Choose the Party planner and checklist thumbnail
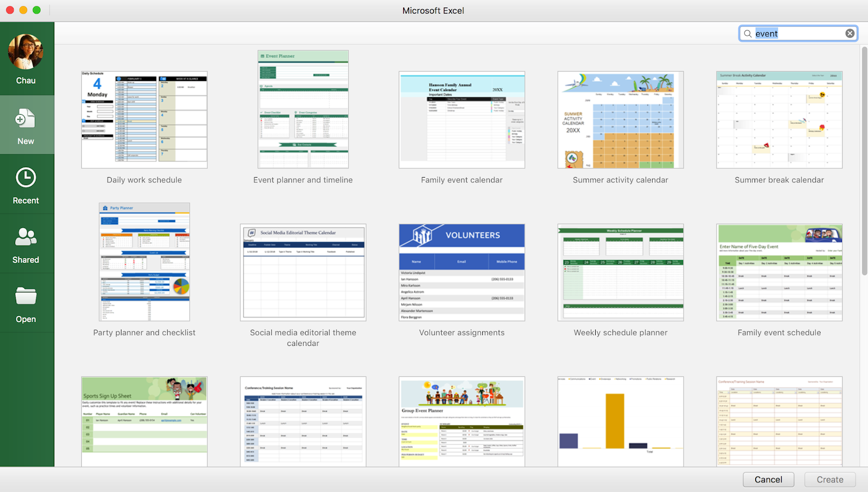Viewport: 868px width, 492px height. (144, 262)
